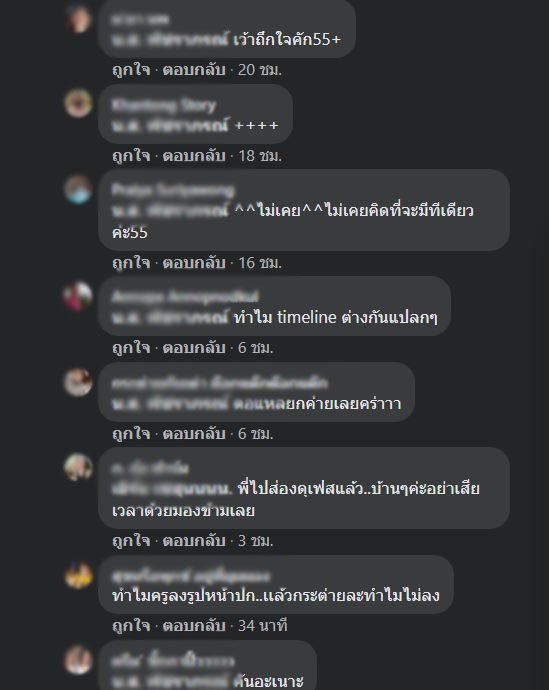Reply to the comment posted 16 hours ago
Image resolution: width=549 pixels, height=690 pixels.
(194, 263)
